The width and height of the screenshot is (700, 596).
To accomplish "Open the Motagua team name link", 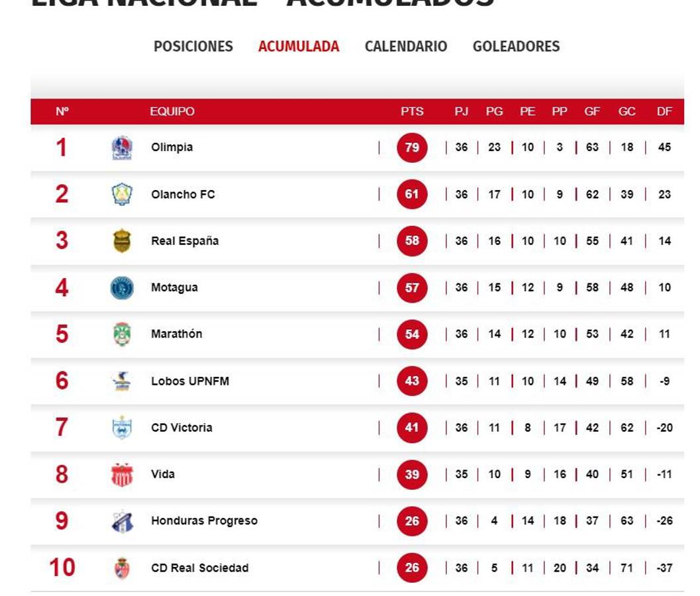I will click(x=174, y=288).
